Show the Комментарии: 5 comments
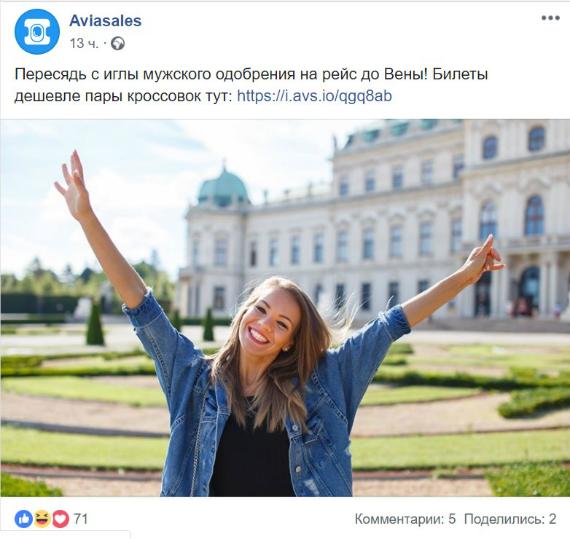This screenshot has width=570, height=539. 405,519
